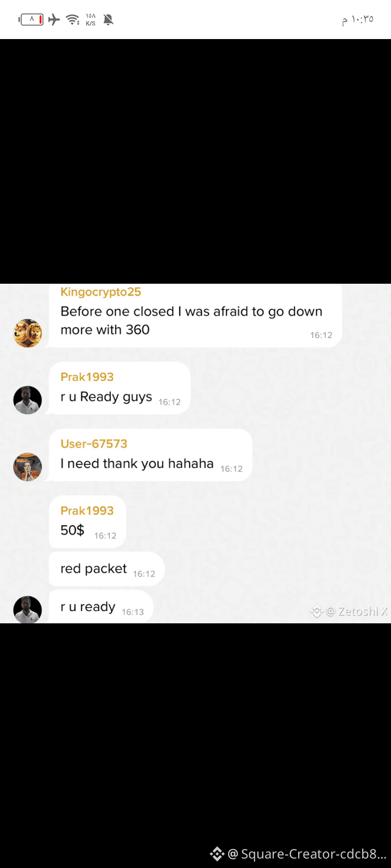Select the 'Before one closed' message bubble
Screen dimensions: 391x868
click(195, 316)
